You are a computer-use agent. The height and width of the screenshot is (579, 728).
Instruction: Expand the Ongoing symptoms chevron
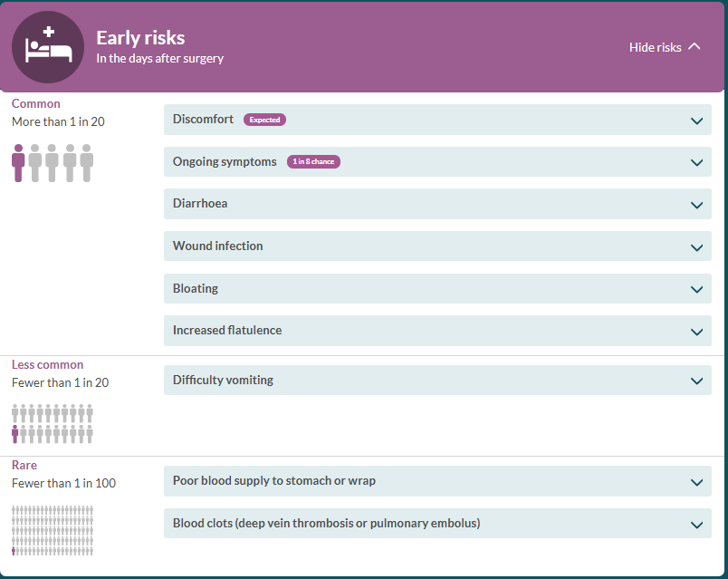[696, 162]
